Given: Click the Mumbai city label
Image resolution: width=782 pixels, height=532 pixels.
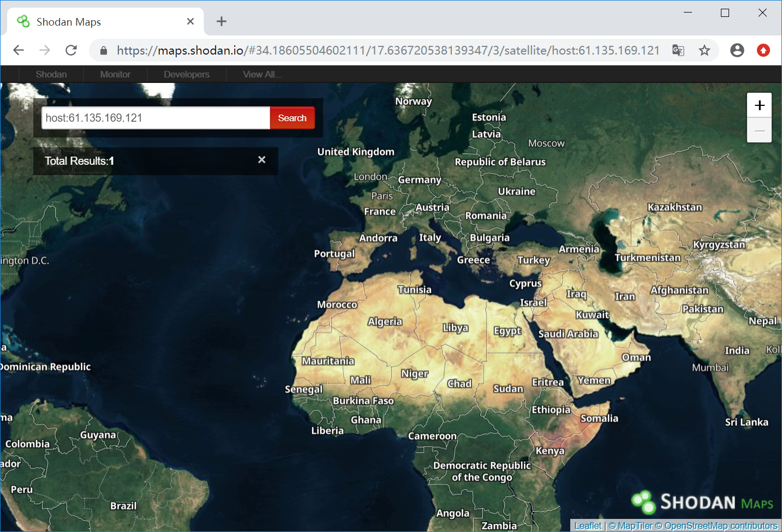Looking at the screenshot, I should pos(710,367).
